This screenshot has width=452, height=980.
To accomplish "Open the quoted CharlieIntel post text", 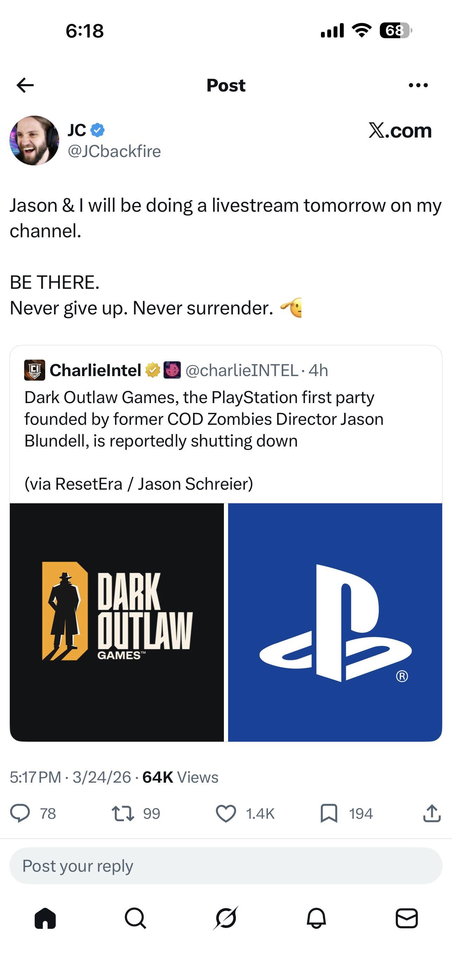I will (x=204, y=419).
